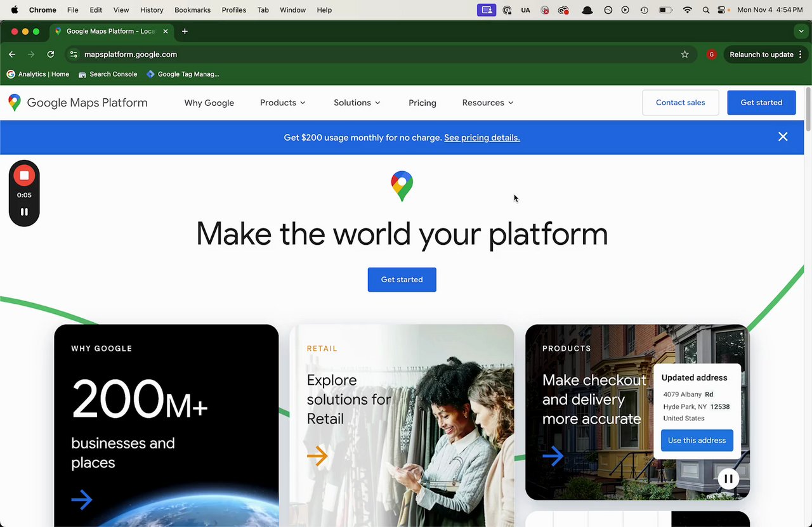Expand the Solutions dropdown menu

357,103
